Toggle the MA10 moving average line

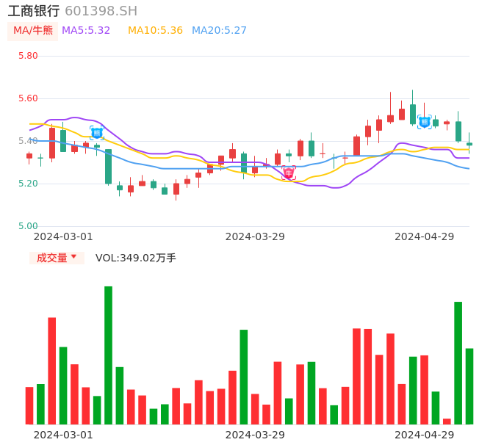(x=155, y=31)
